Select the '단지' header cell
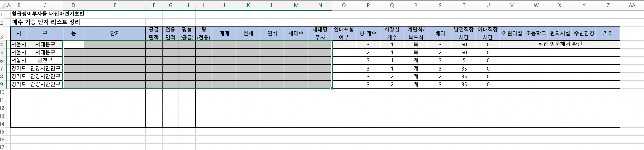Viewport: 644px width, 150px height. [x=115, y=33]
